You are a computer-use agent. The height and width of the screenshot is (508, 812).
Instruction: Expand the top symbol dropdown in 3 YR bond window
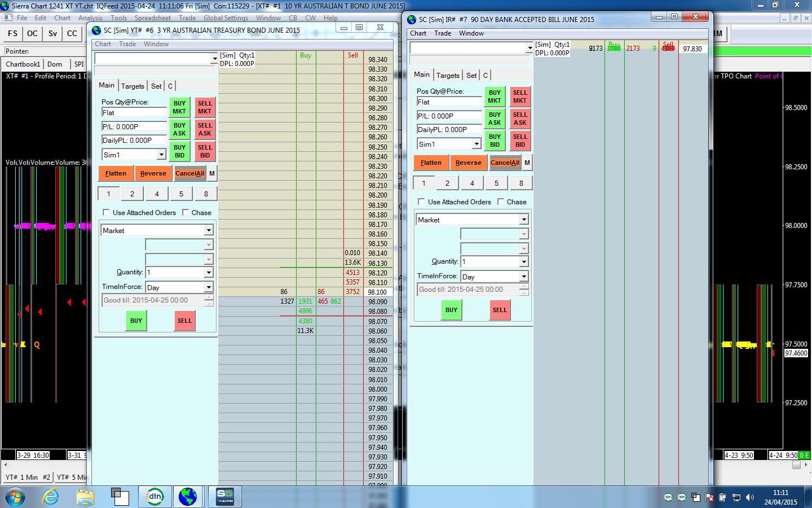pyautogui.click(x=214, y=59)
